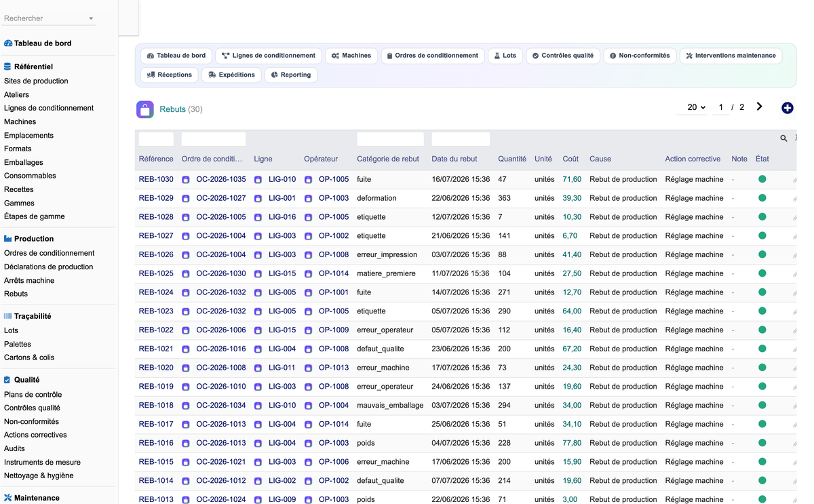This screenshot has height=504, width=814.
Task: Click the Date du rebut filter input
Action: [461, 139]
